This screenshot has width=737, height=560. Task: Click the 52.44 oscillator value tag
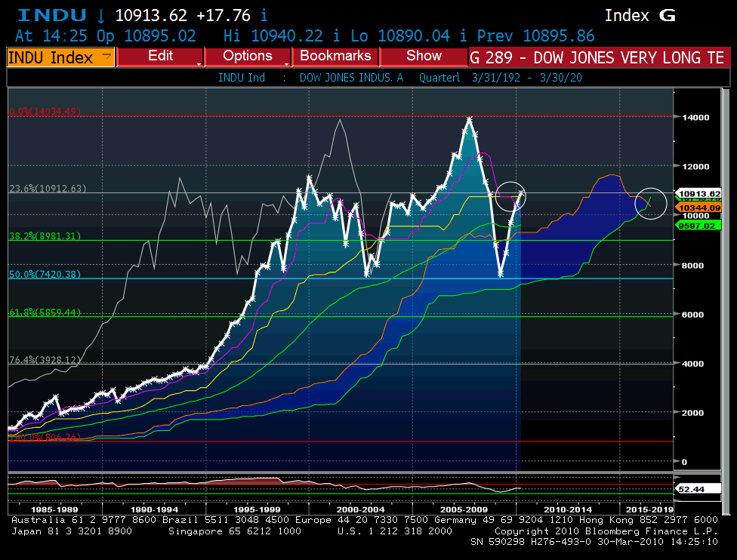tap(698, 489)
